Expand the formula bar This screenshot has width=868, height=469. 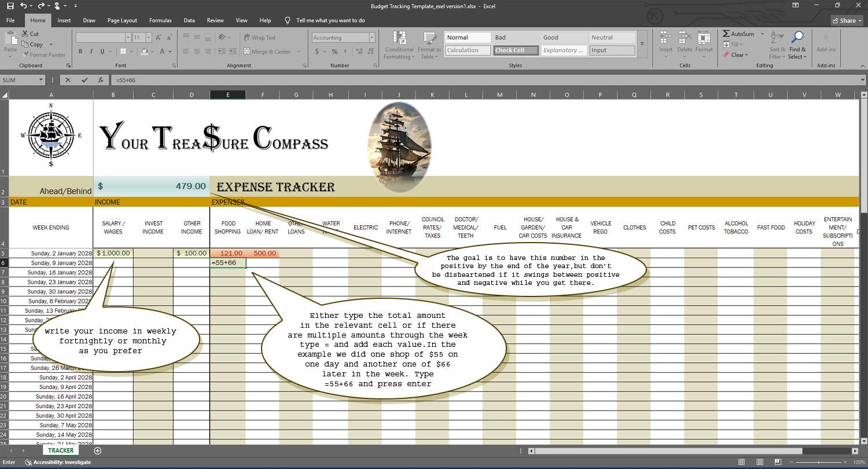[863, 80]
